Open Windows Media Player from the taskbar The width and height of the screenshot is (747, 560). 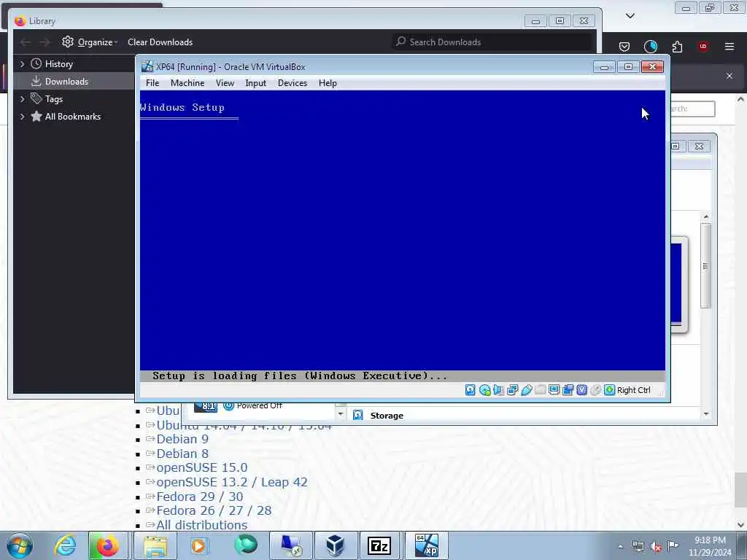pyautogui.click(x=198, y=545)
